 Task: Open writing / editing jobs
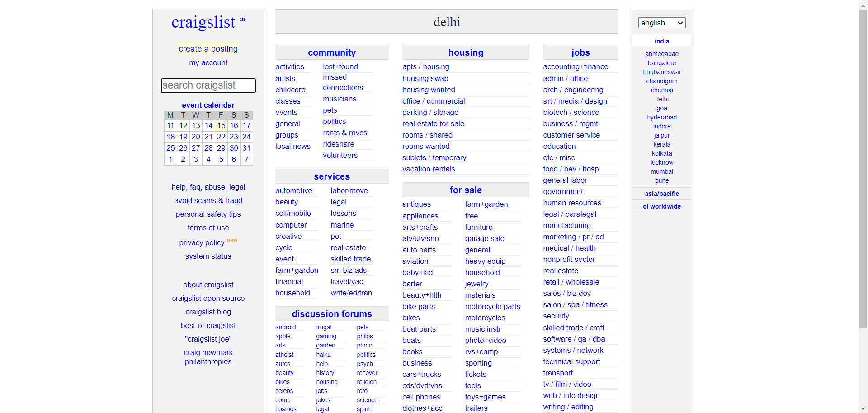point(568,407)
